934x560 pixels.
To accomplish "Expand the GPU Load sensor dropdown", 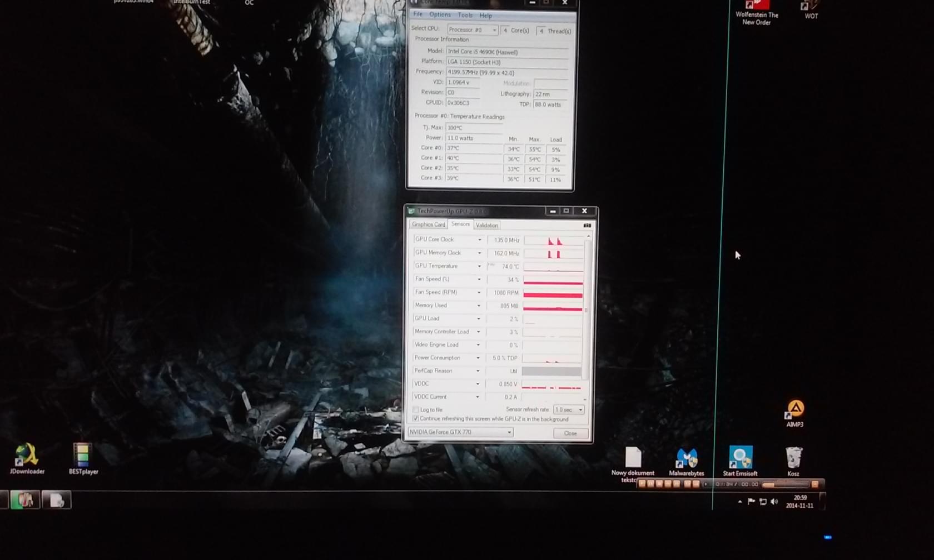I will pos(478,318).
